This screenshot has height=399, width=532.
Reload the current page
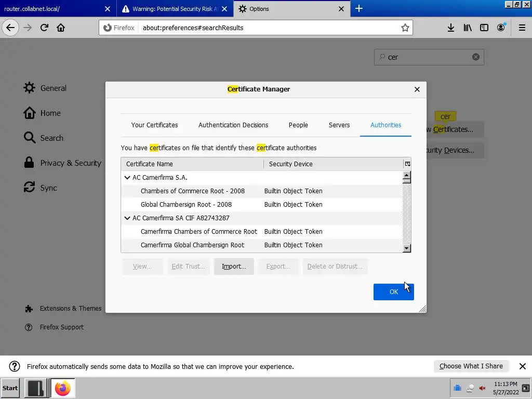(x=44, y=28)
